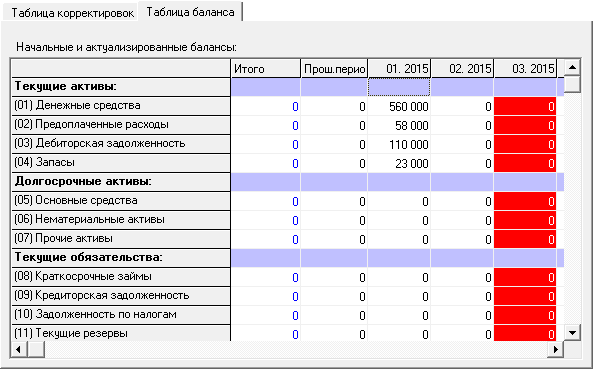Click the horizontal scrollbar right arrow

556,349
